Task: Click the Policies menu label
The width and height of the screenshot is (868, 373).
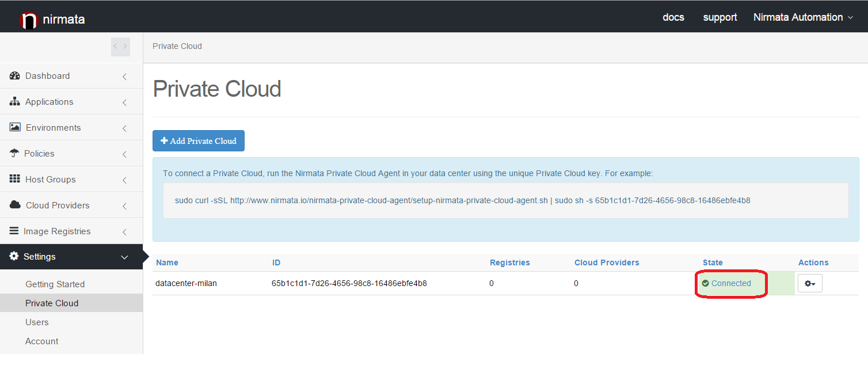Action: click(39, 154)
